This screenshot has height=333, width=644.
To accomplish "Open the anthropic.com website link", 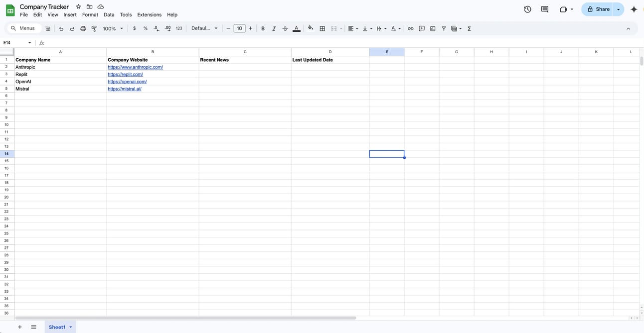I will coord(135,67).
